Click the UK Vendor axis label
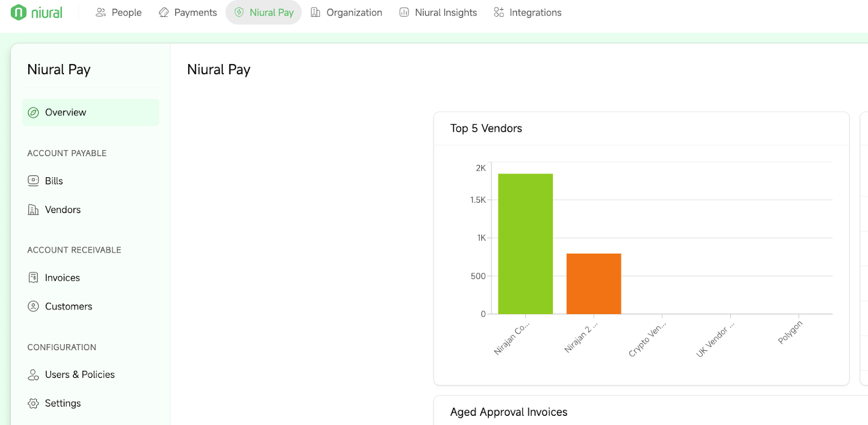 click(x=715, y=340)
